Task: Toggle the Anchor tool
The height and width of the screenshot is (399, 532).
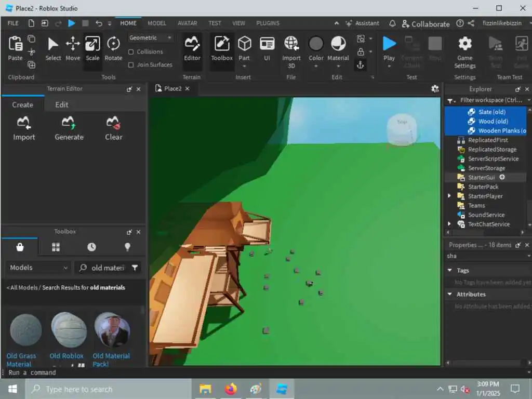Action: (x=361, y=64)
